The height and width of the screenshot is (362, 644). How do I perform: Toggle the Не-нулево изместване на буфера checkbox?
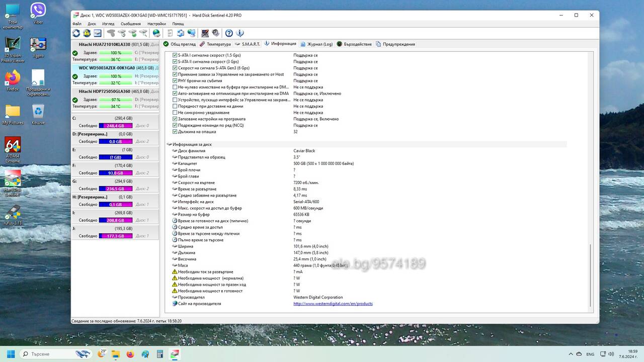(x=175, y=87)
